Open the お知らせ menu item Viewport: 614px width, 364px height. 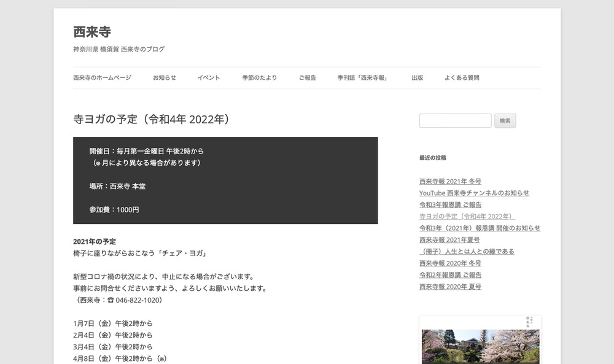pyautogui.click(x=165, y=78)
